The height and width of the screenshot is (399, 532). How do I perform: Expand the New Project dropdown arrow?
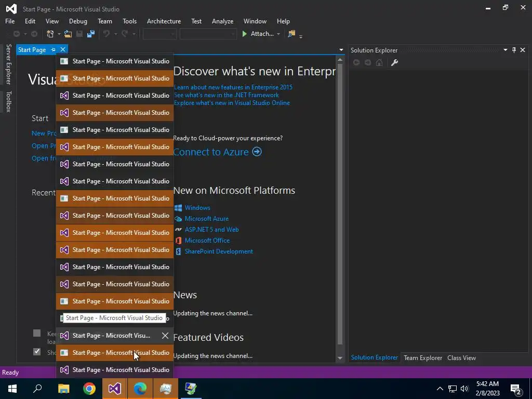(59, 34)
